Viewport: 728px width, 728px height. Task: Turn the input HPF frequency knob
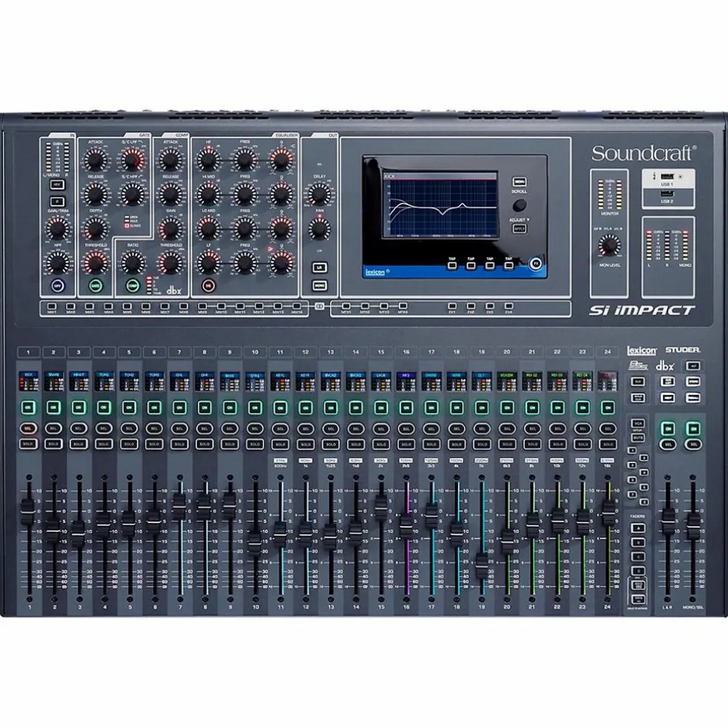tap(58, 263)
